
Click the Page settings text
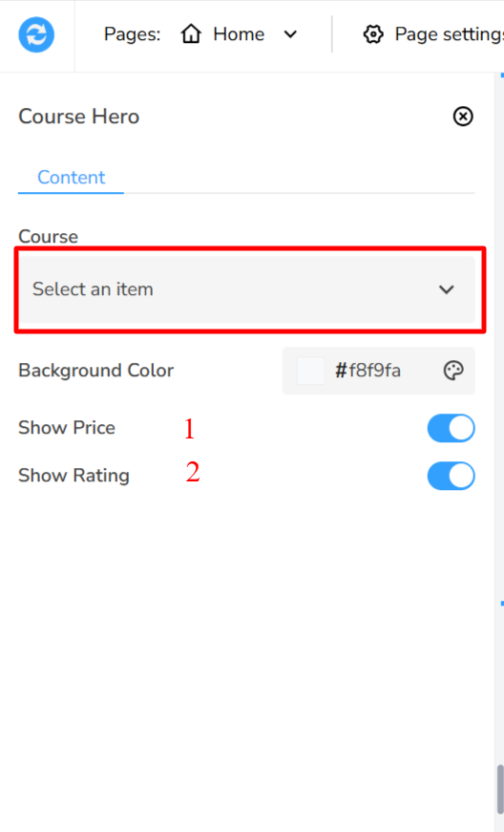449,34
